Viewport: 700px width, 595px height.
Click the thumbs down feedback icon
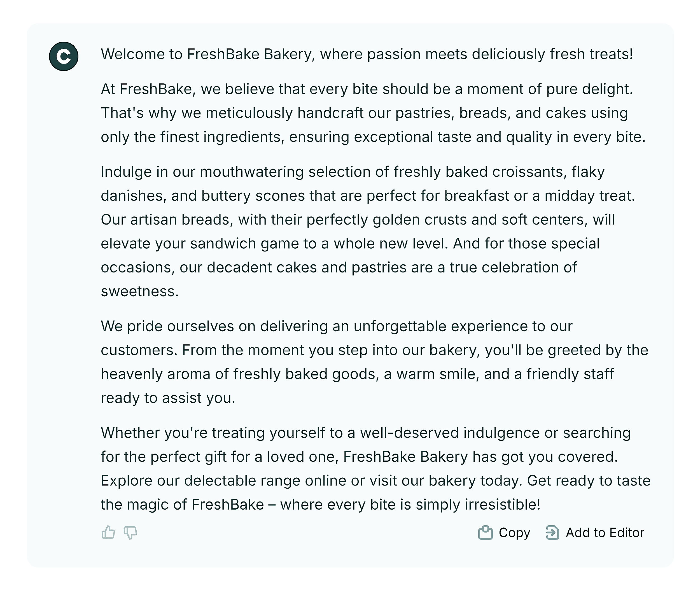pos(130,533)
